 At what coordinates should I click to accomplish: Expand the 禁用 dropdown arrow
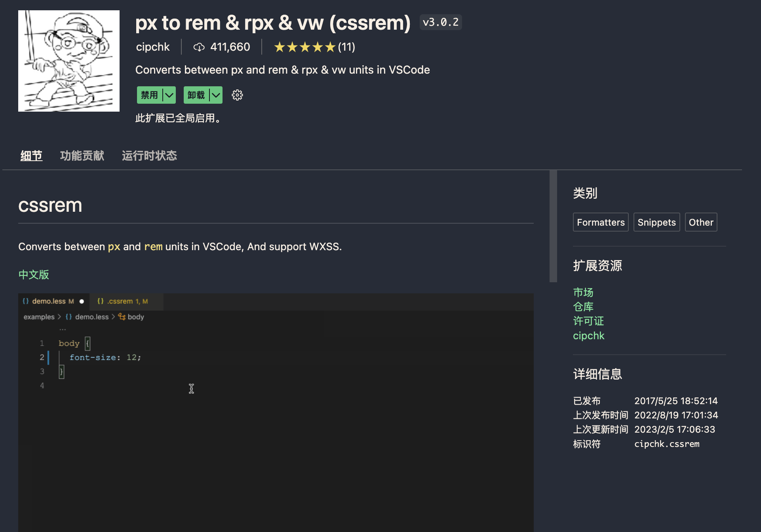[x=169, y=95]
